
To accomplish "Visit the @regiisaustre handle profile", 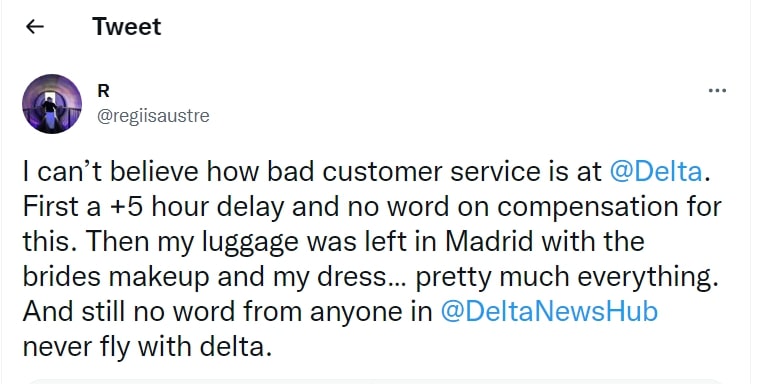I will (153, 116).
